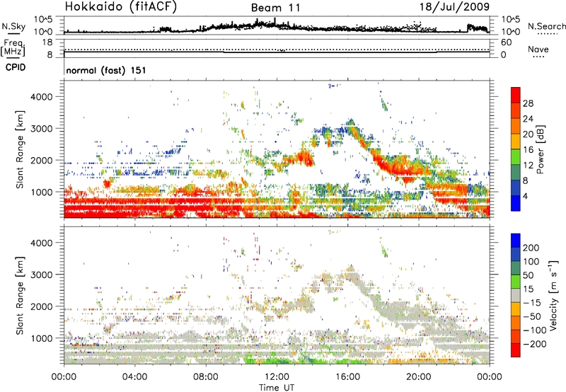Click 'Slant Range [km]' label of power panel
Image resolution: width=566 pixels, height=392 pixels.
20,149
